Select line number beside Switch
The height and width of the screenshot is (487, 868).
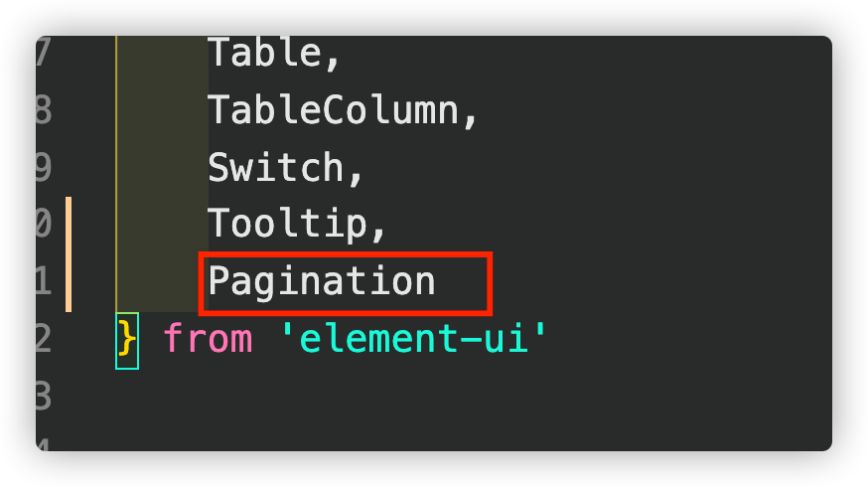pos(43,166)
